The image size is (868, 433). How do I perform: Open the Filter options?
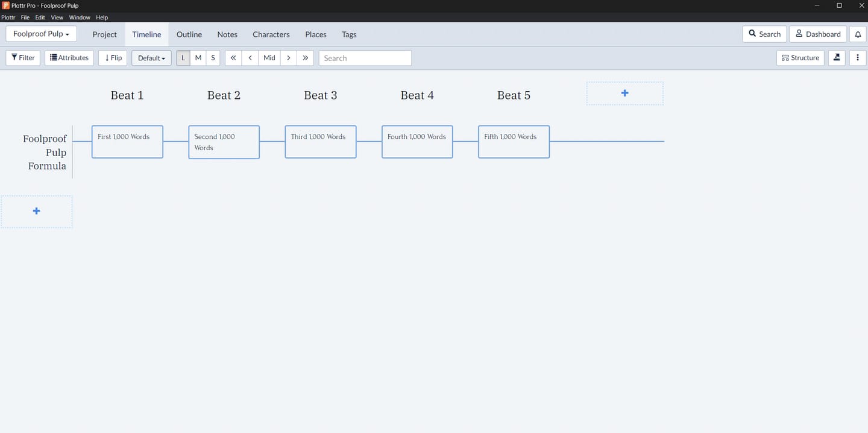pos(24,58)
